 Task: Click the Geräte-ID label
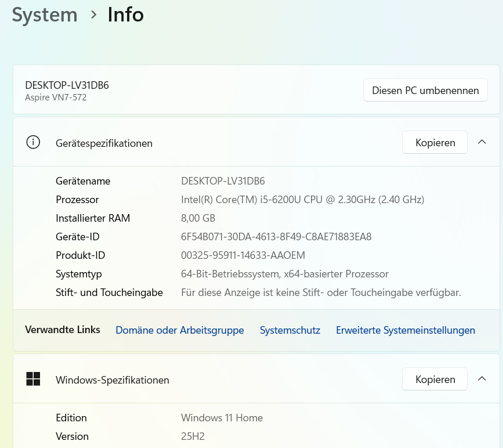[78, 237]
